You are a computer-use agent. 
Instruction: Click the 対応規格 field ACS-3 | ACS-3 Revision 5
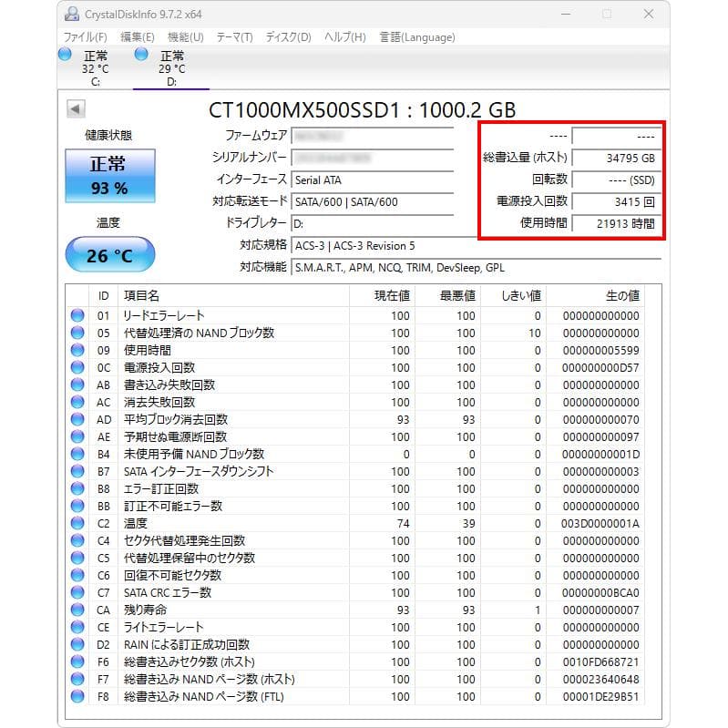tap(476, 246)
